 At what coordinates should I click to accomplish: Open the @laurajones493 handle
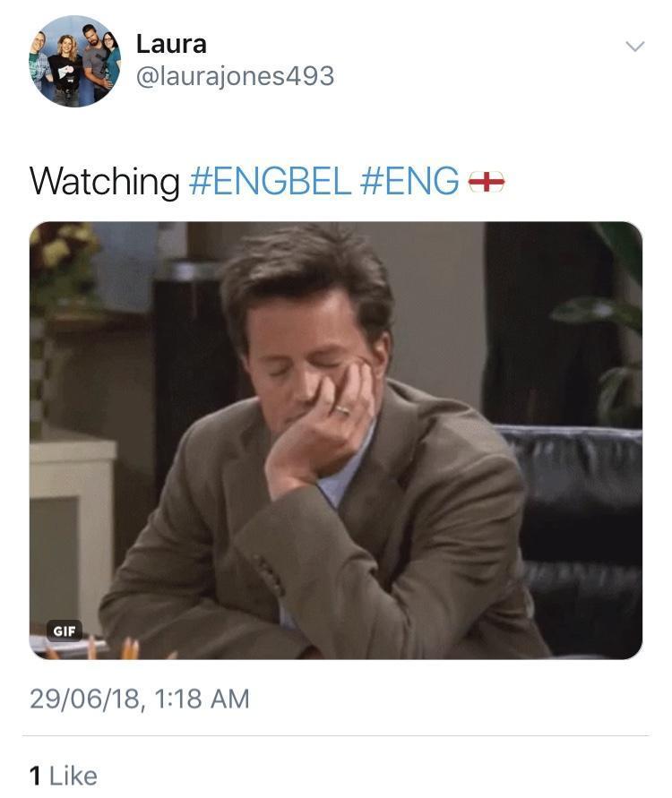pyautogui.click(x=235, y=76)
